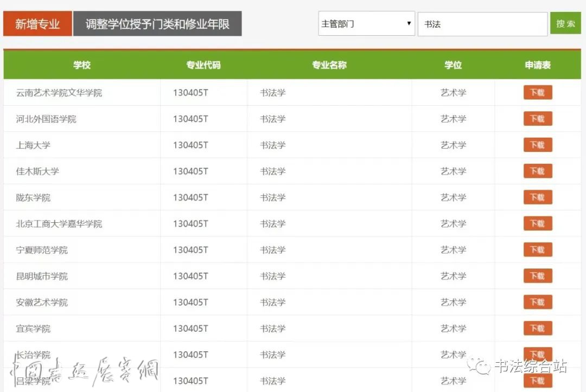Download application form for 昆明城市学院
Screen dimensions: 586x392
(x=537, y=276)
